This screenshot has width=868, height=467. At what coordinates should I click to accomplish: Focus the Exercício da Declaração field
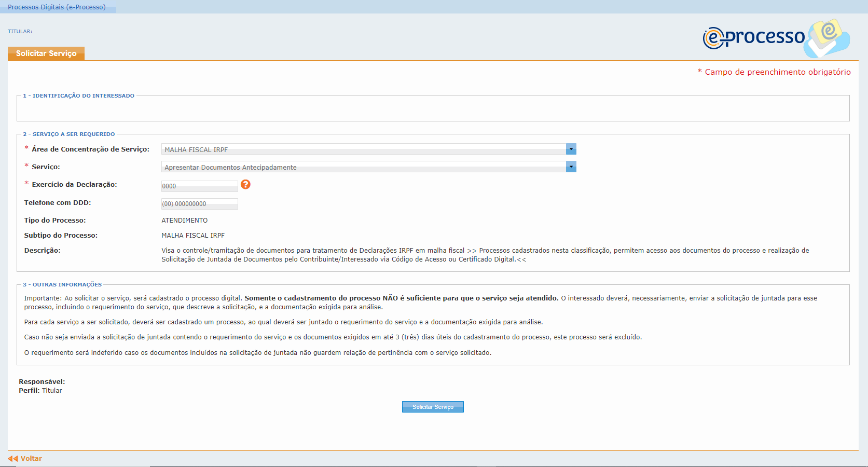(x=199, y=186)
